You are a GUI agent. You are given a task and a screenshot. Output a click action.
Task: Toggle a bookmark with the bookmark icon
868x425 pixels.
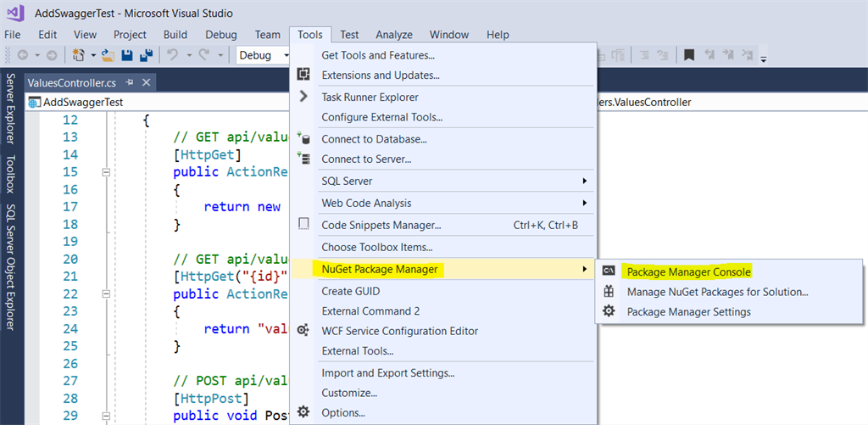tap(689, 55)
